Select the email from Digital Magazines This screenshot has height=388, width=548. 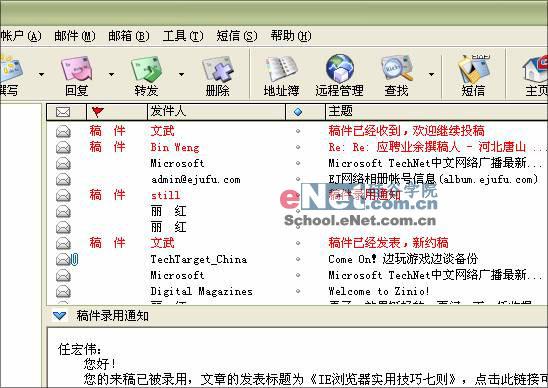297,291
